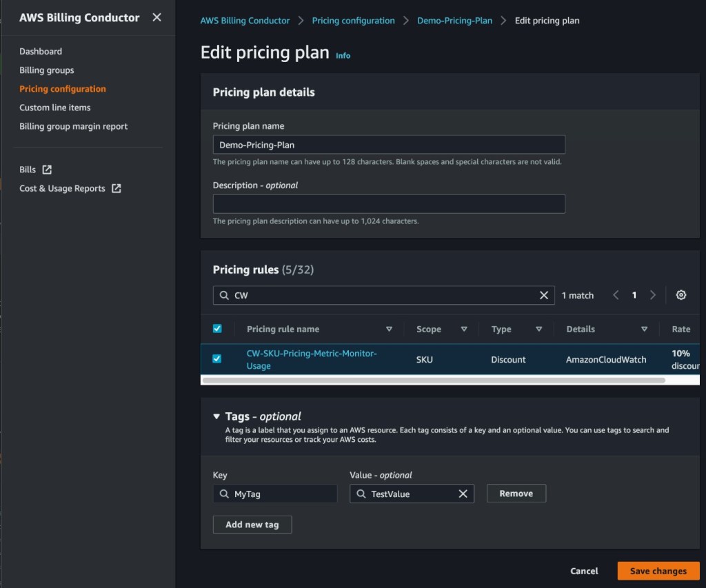Open Billing groups in sidebar
Image resolution: width=706 pixels, height=588 pixels.
(46, 70)
